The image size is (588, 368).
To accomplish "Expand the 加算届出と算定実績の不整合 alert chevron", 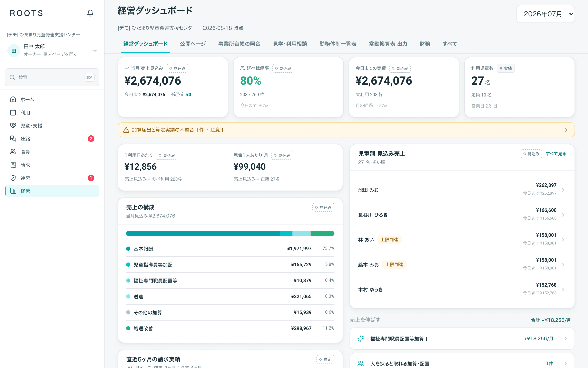I will click(x=566, y=130).
